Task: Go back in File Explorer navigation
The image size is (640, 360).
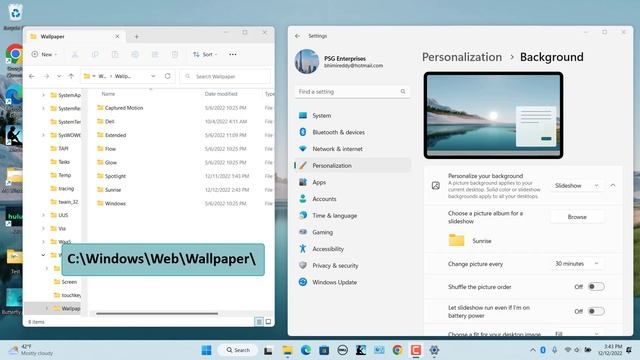Action: pos(32,76)
